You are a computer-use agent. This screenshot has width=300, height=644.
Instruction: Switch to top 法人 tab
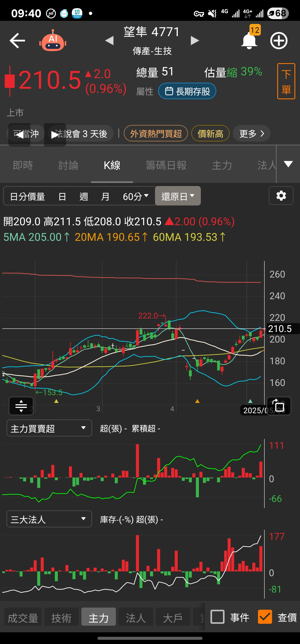(266, 165)
